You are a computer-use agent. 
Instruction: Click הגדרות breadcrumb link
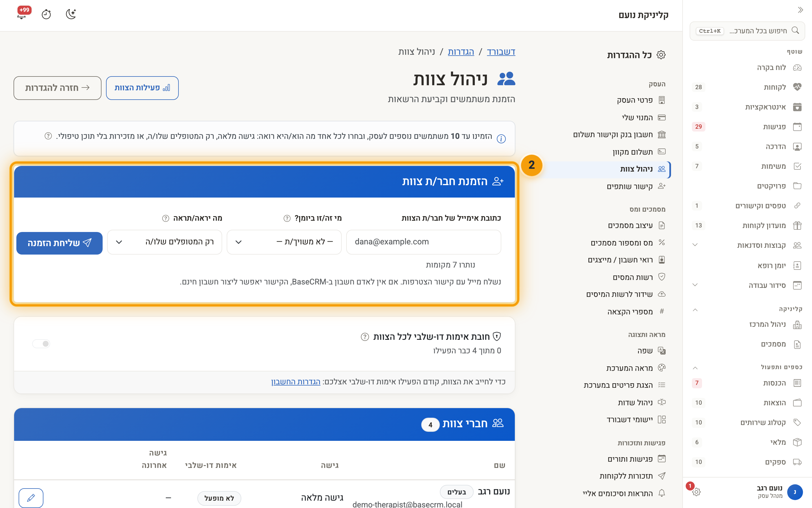[x=461, y=52]
